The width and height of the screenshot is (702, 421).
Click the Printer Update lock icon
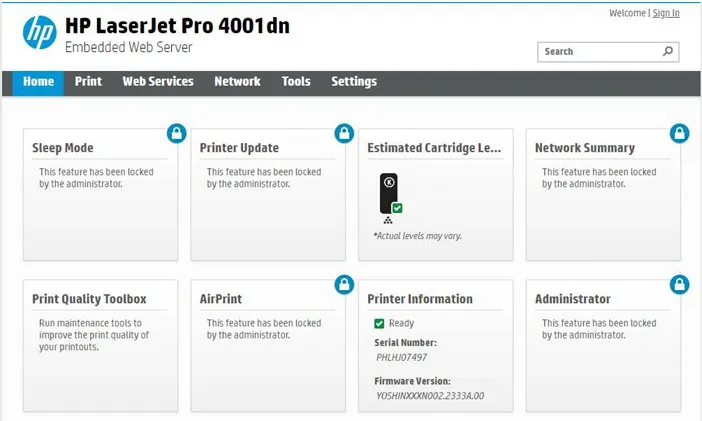pyautogui.click(x=344, y=133)
